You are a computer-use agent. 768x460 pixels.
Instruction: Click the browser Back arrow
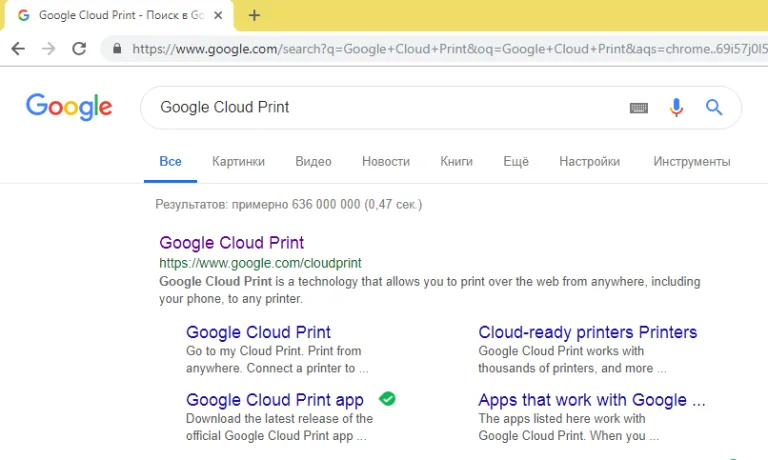[x=18, y=48]
